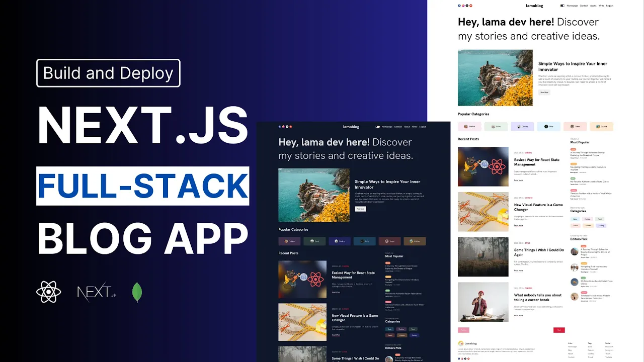Click the red Next pagination button

pyautogui.click(x=559, y=330)
